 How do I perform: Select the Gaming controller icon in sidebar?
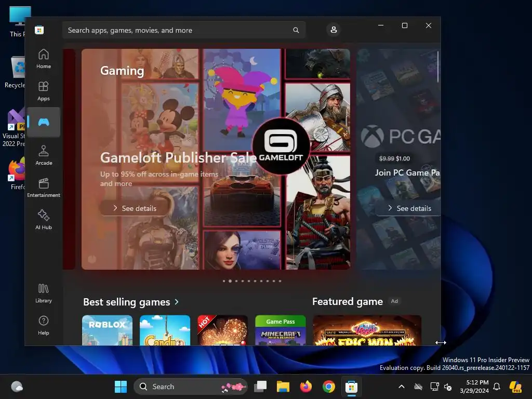(x=44, y=122)
